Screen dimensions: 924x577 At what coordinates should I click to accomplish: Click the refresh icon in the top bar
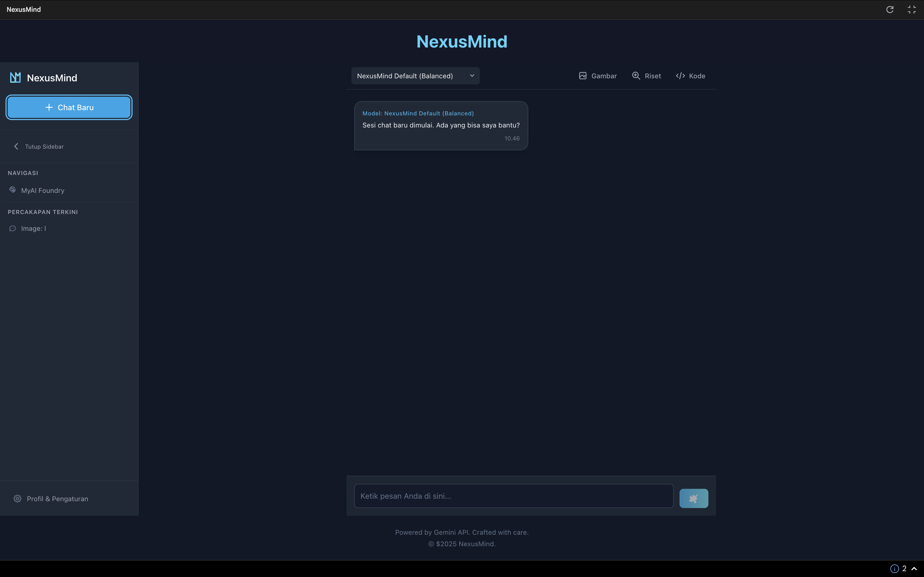coord(890,9)
